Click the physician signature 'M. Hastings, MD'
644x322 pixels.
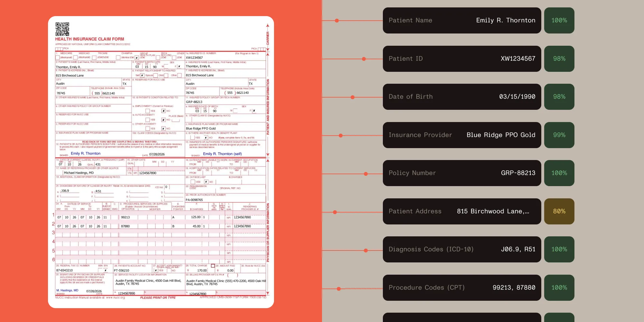(x=67, y=290)
